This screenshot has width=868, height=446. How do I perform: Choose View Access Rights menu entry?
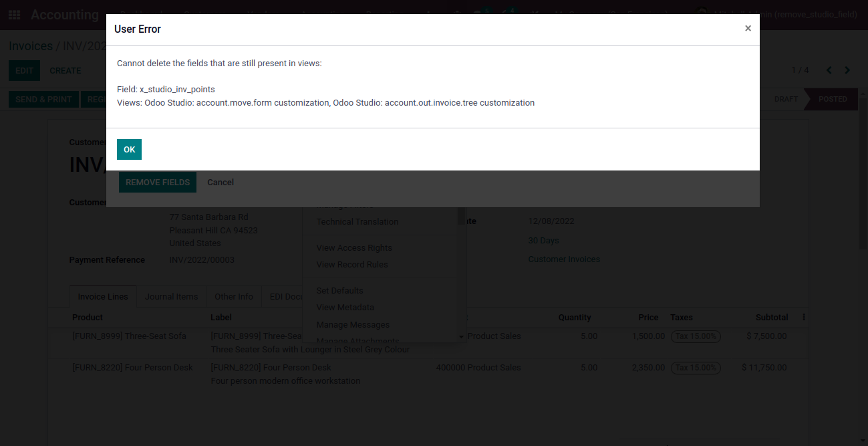click(x=354, y=247)
